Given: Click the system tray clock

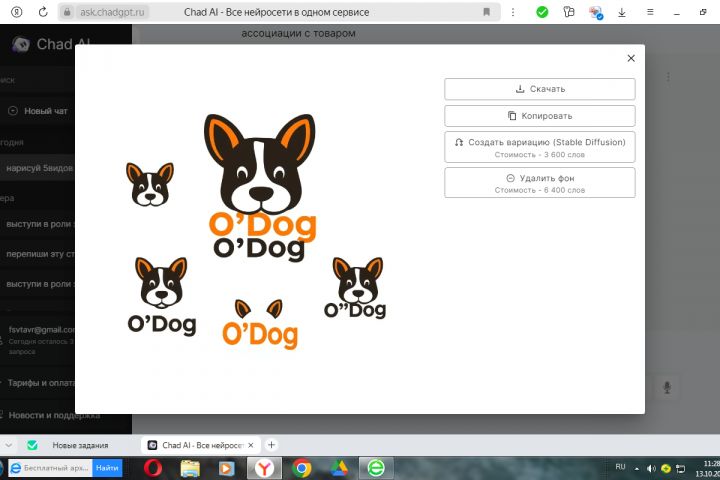Looking at the screenshot, I should [x=708, y=469].
